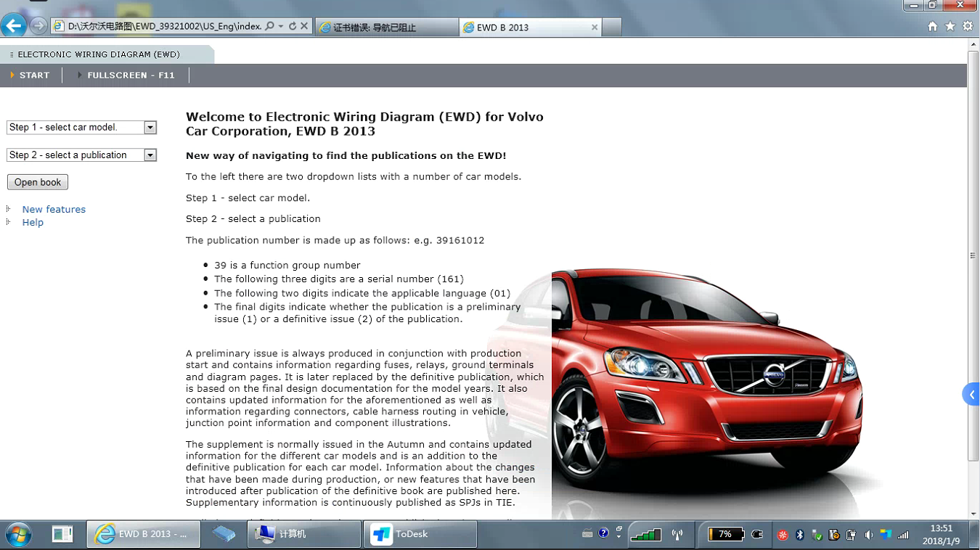Click the orange update shield tray icon
The height and width of the screenshot is (550, 980).
click(834, 535)
